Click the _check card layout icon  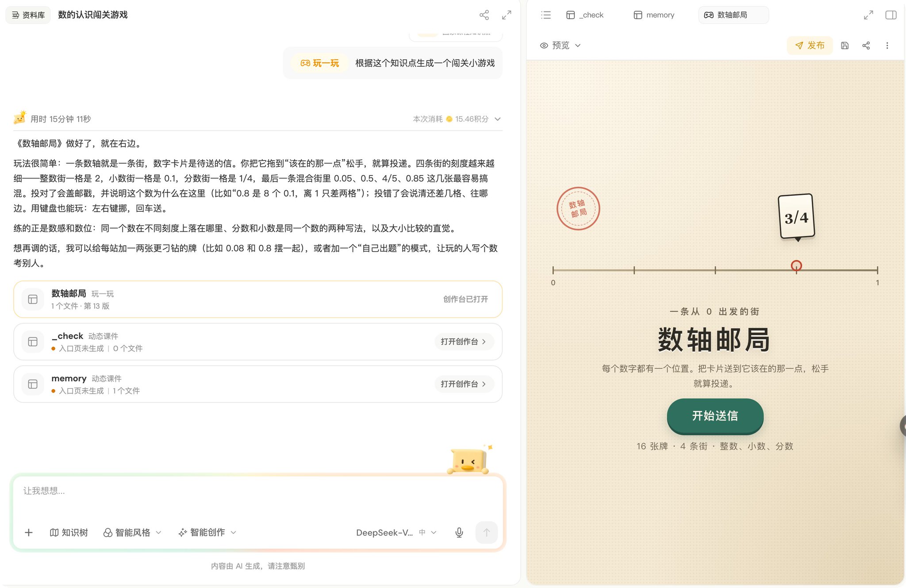tap(33, 342)
